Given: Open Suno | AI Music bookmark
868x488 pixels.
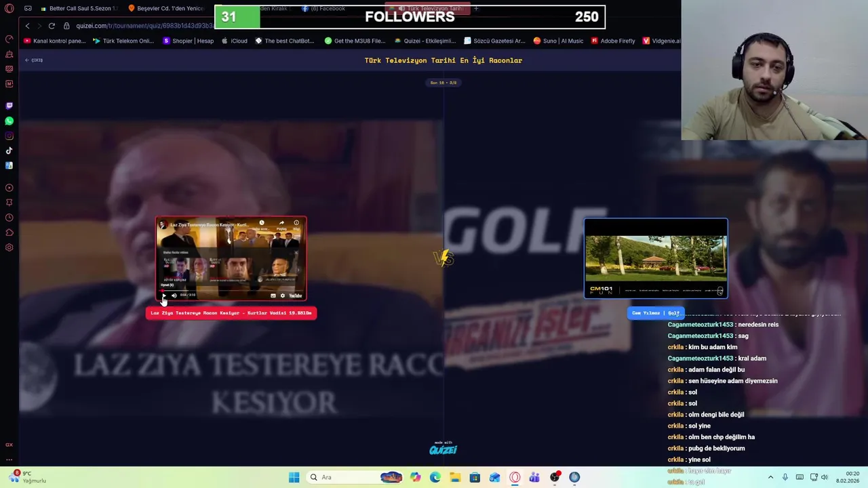Looking at the screenshot, I should [558, 41].
